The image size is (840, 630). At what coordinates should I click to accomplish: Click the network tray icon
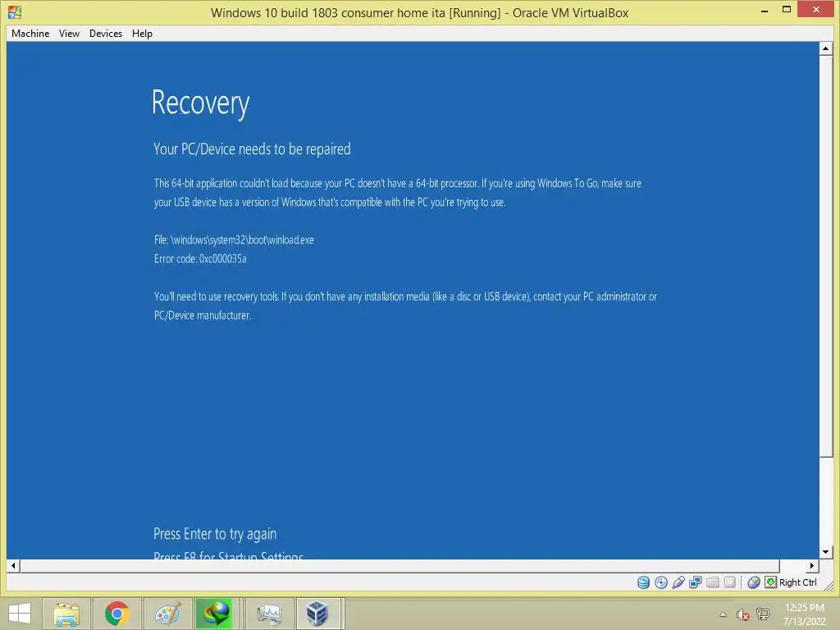[x=762, y=614]
